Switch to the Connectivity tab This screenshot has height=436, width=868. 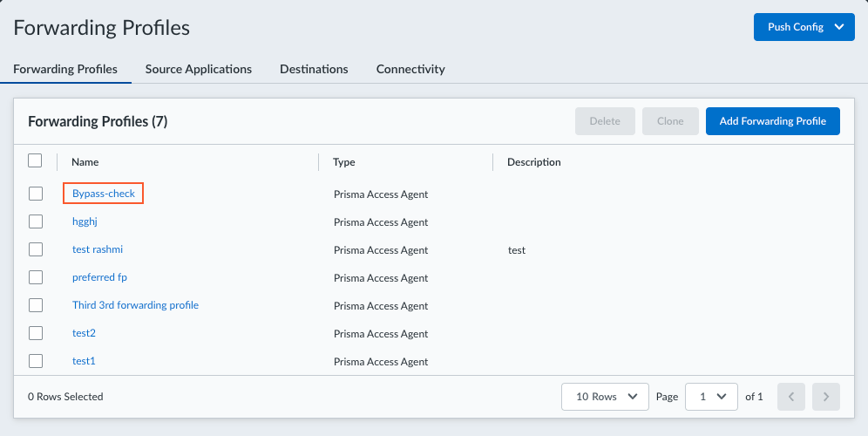pos(410,69)
